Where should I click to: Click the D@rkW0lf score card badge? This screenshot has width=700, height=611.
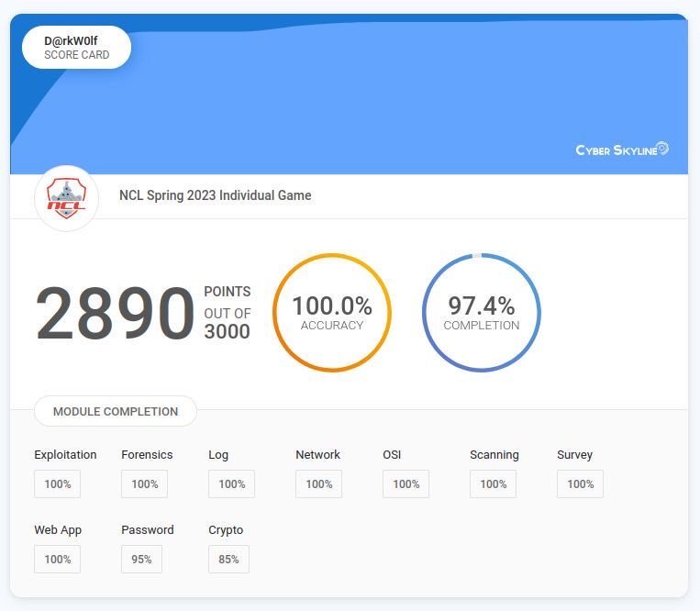pos(76,48)
